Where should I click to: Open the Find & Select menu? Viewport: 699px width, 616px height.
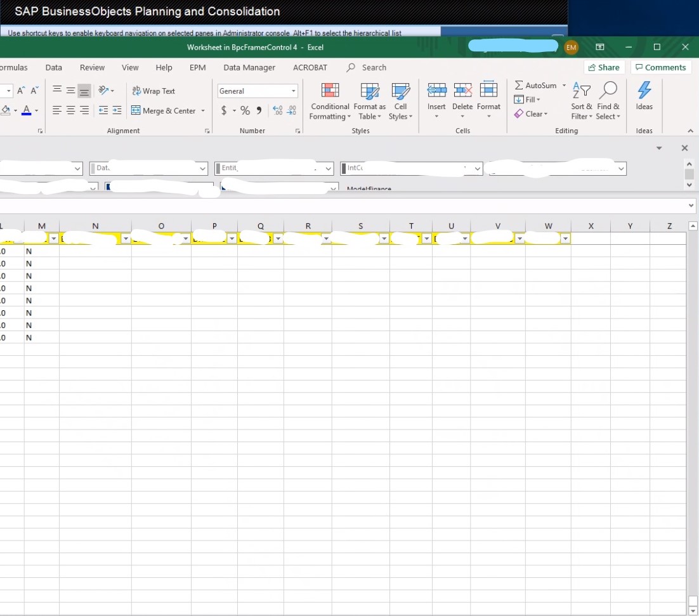[x=608, y=102]
